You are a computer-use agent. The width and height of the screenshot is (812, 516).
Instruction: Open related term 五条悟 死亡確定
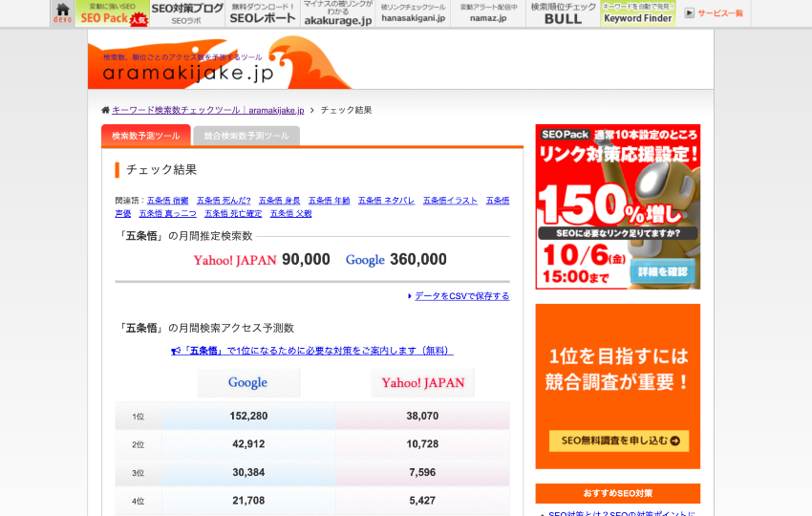pos(233,213)
